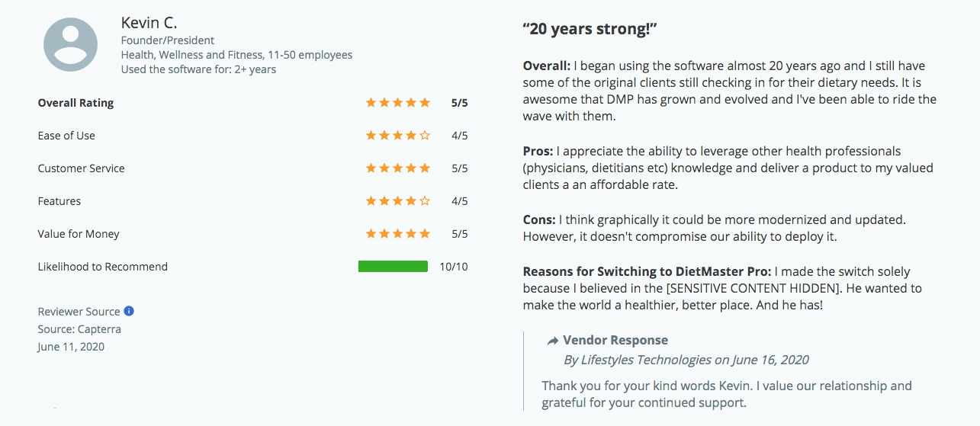Click the Value for Money stars

tap(398, 234)
